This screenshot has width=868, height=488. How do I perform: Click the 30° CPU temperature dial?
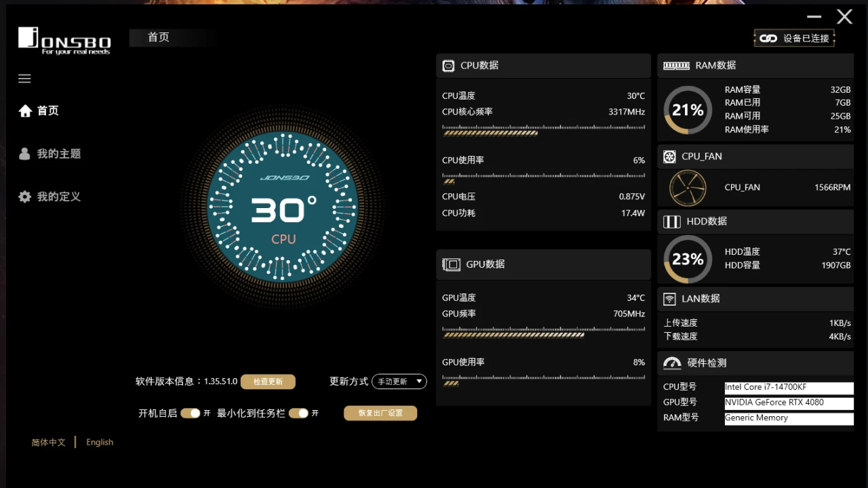click(x=283, y=206)
